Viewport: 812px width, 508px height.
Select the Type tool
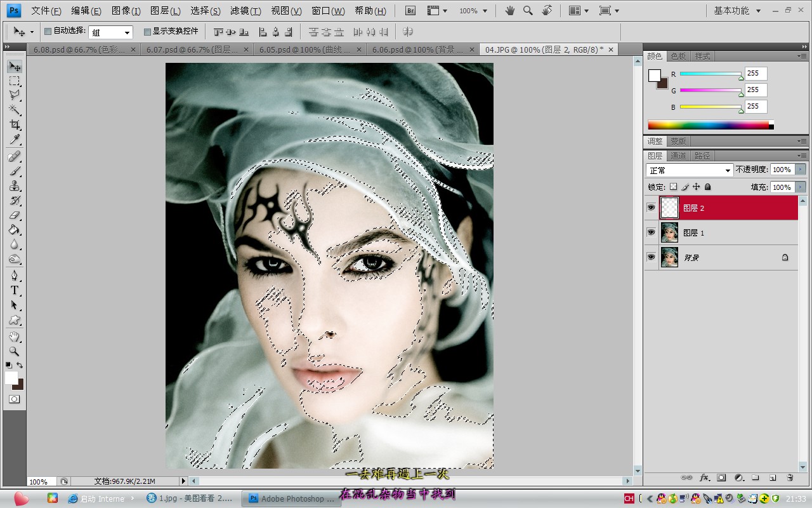coord(15,290)
